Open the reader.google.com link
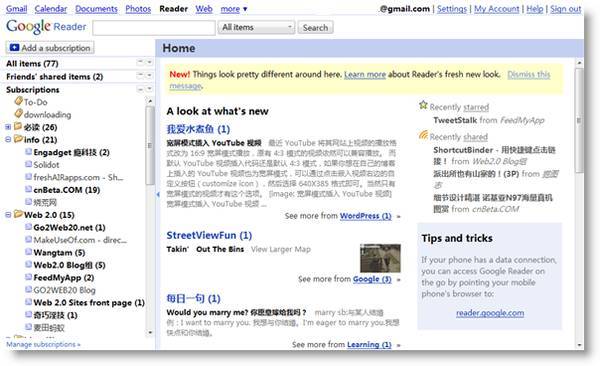600x366 pixels. (490, 313)
